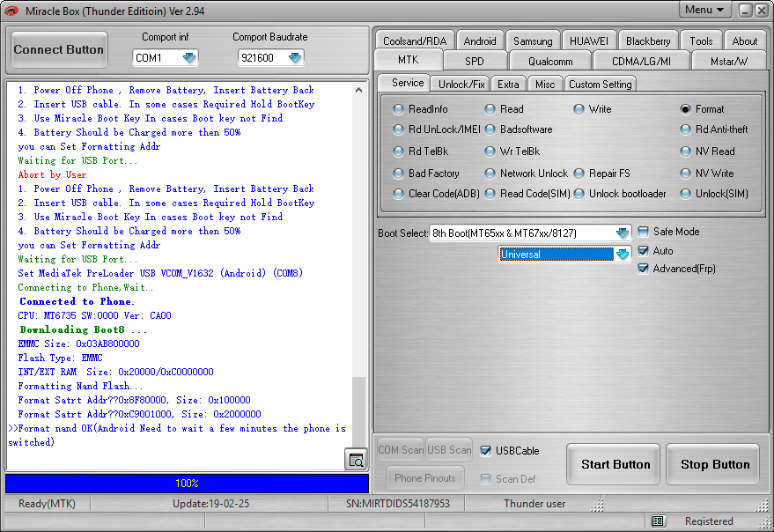Select the Format radio option

(686, 109)
